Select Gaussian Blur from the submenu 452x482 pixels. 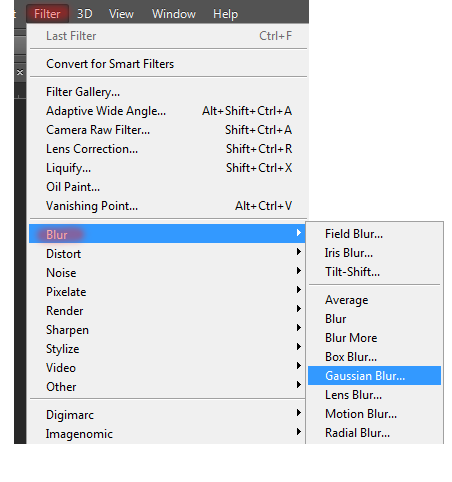click(374, 376)
